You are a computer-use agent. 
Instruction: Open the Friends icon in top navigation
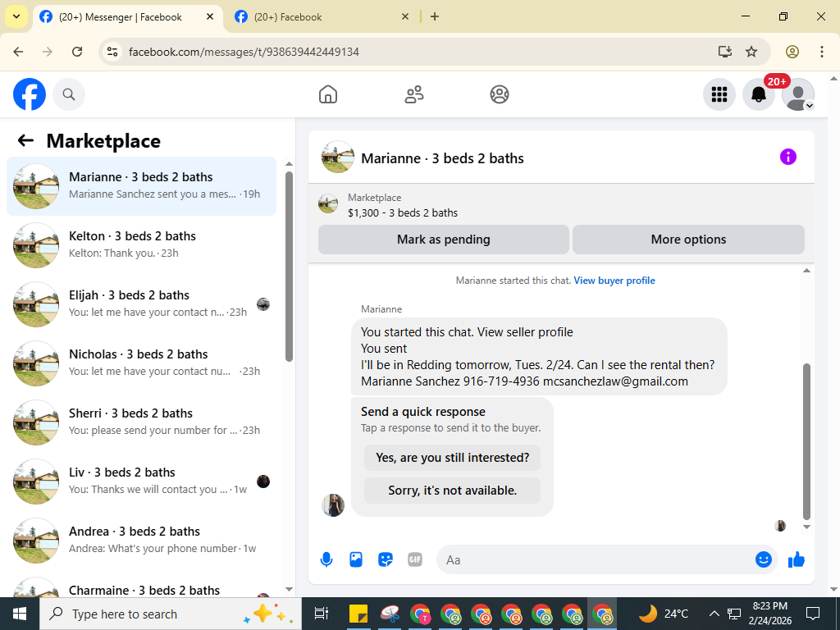pos(413,94)
